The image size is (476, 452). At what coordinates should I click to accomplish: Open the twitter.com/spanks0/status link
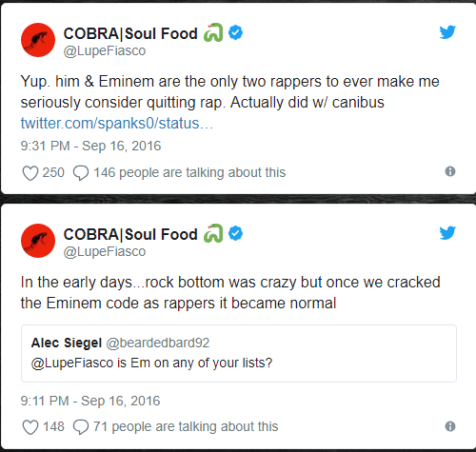[x=117, y=124]
